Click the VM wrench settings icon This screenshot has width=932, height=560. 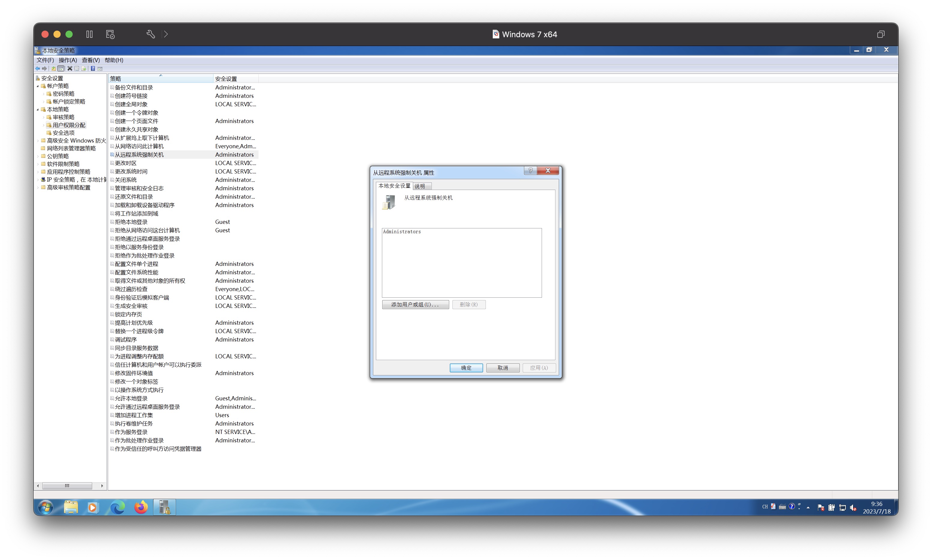click(151, 34)
